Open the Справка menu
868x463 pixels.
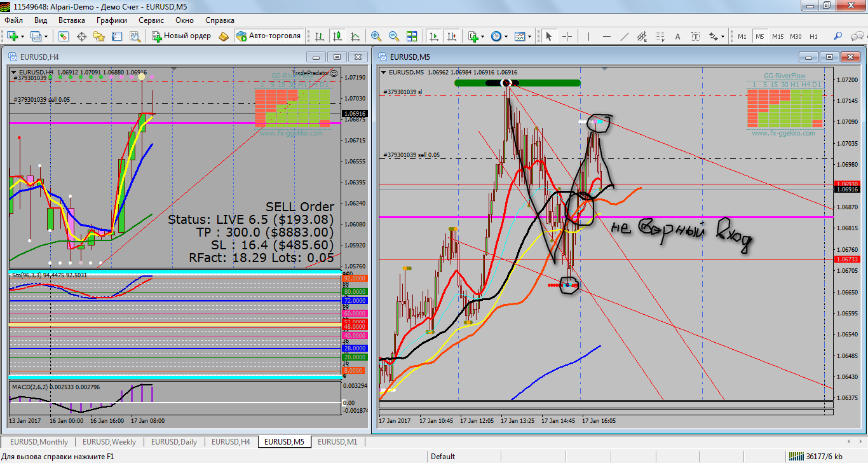point(220,20)
